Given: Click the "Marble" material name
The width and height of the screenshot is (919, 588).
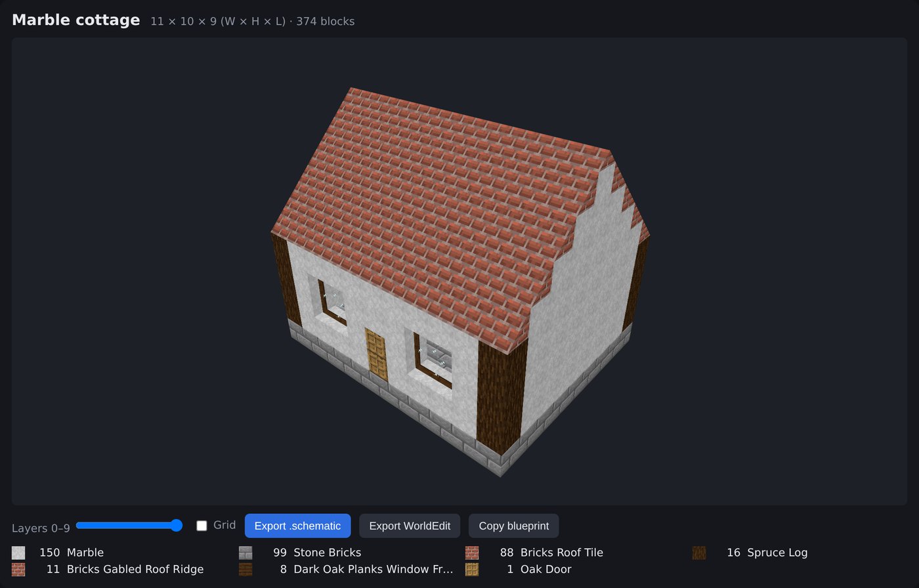Looking at the screenshot, I should tap(85, 553).
